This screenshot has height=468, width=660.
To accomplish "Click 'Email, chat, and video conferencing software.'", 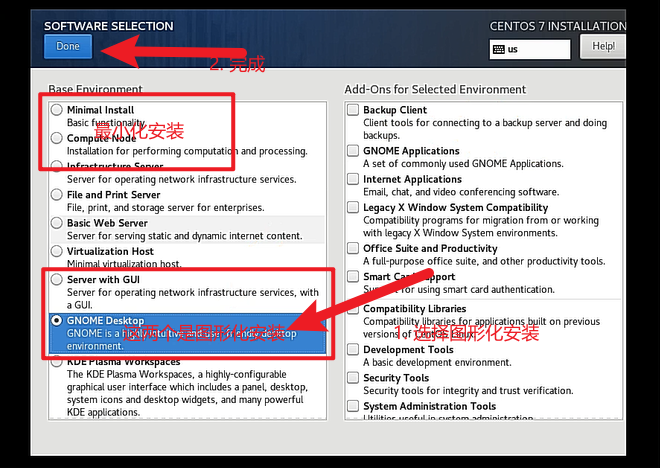I will coord(461,192).
